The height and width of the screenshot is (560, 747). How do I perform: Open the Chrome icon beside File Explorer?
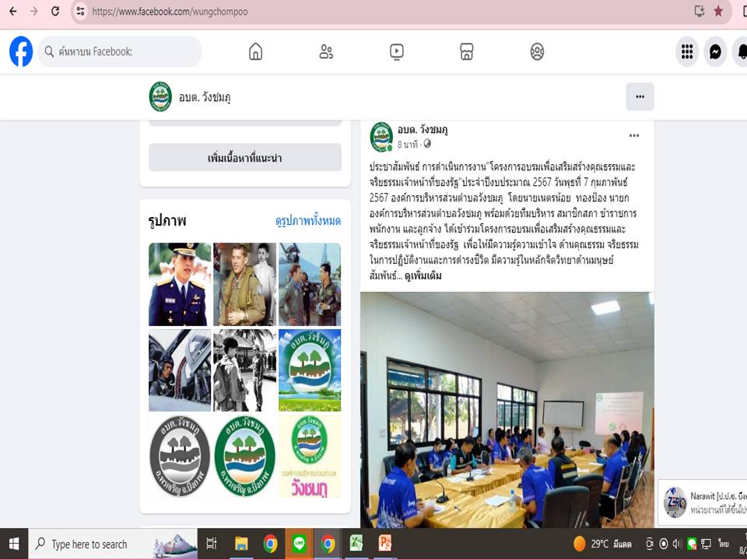[x=270, y=544]
